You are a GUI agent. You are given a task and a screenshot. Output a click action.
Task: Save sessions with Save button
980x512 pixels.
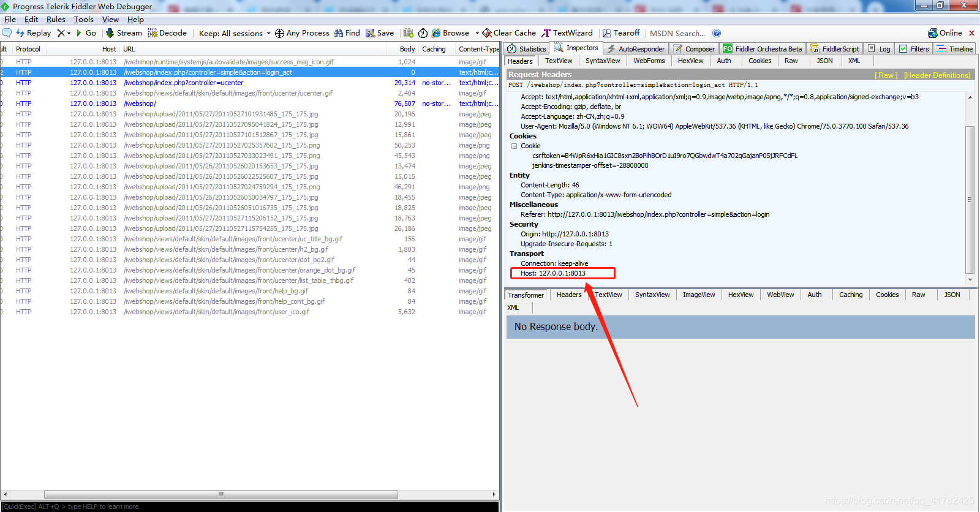[380, 33]
